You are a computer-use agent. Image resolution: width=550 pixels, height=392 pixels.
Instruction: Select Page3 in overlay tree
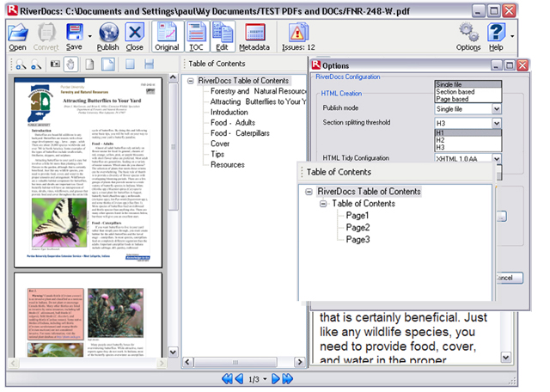click(357, 239)
